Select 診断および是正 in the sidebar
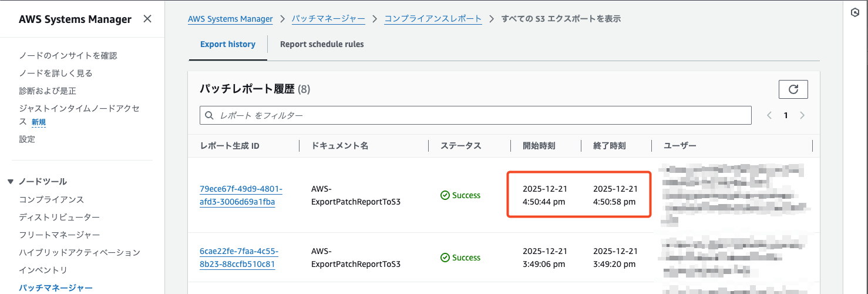The height and width of the screenshot is (294, 868). 48,91
